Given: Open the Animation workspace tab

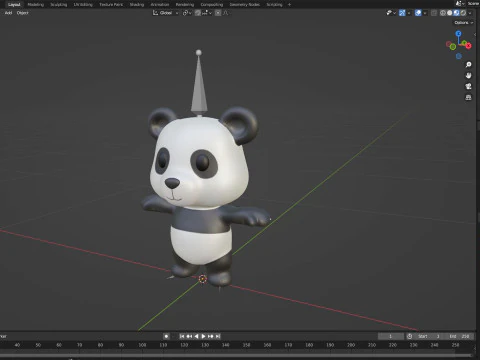Looking at the screenshot, I should coord(160,4).
